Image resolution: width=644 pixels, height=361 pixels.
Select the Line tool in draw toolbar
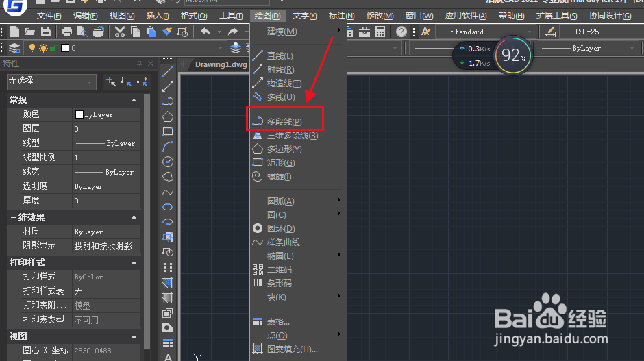pos(168,71)
